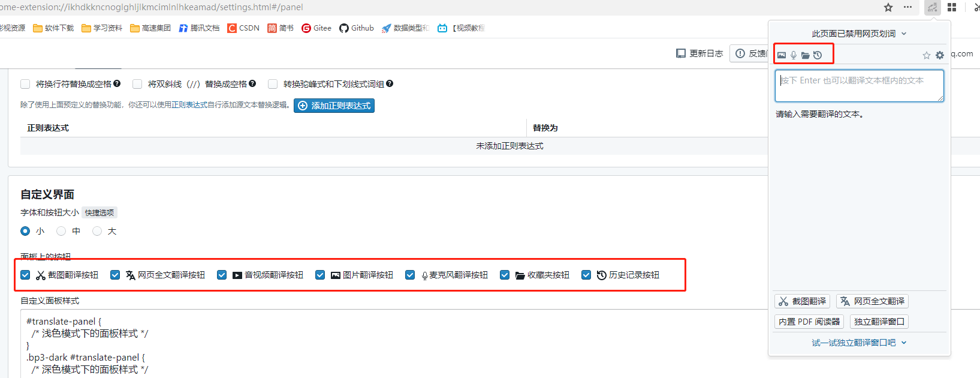This screenshot has height=378, width=980.
Task: Click the 替换为 column header
Action: pyautogui.click(x=545, y=128)
